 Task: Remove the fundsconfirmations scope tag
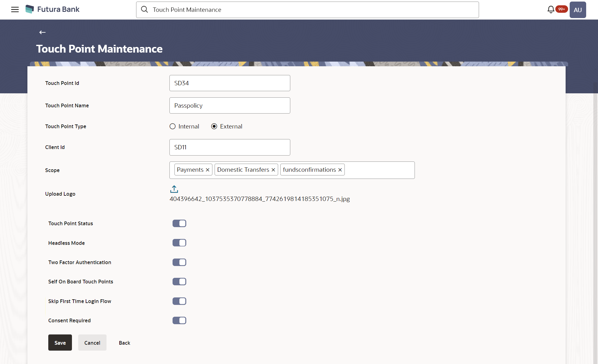tap(340, 170)
